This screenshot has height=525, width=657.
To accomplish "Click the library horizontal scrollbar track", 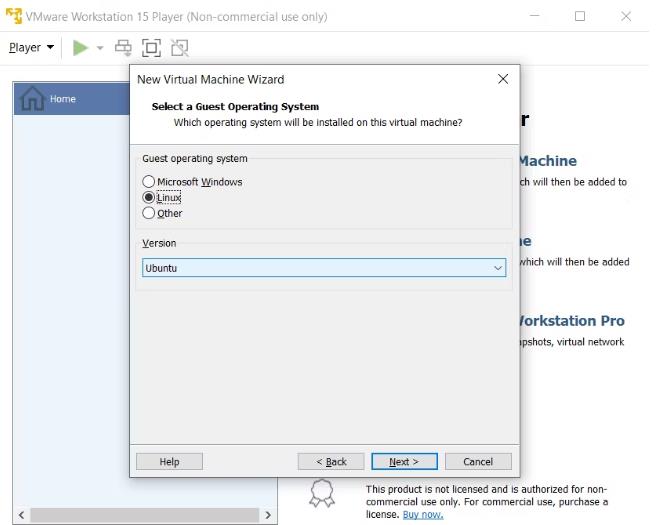I will 145,515.
